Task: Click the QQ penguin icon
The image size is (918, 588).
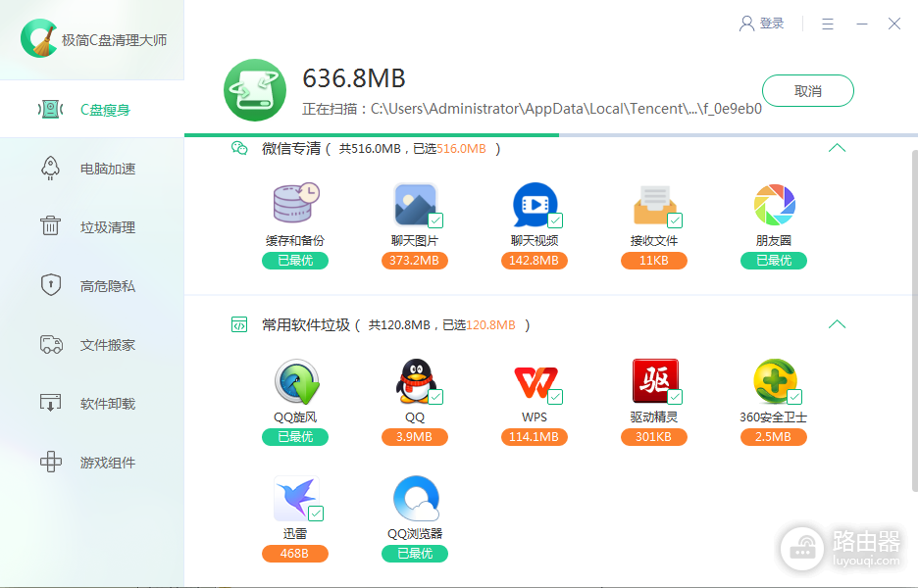Action: tap(416, 381)
